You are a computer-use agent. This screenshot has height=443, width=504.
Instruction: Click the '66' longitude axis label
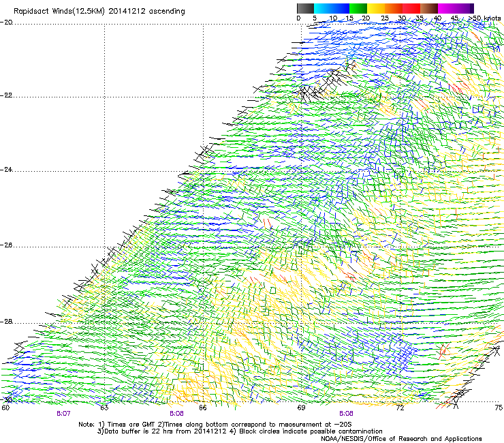203,408
